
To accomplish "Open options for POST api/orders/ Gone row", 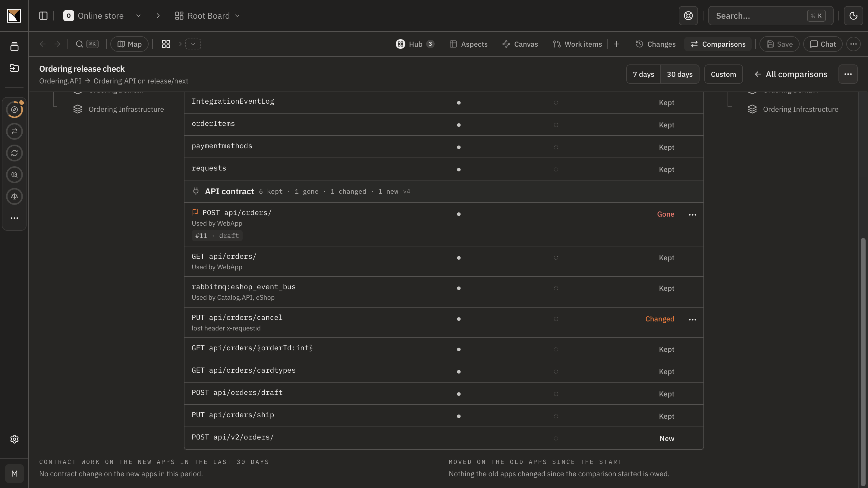I will (693, 214).
